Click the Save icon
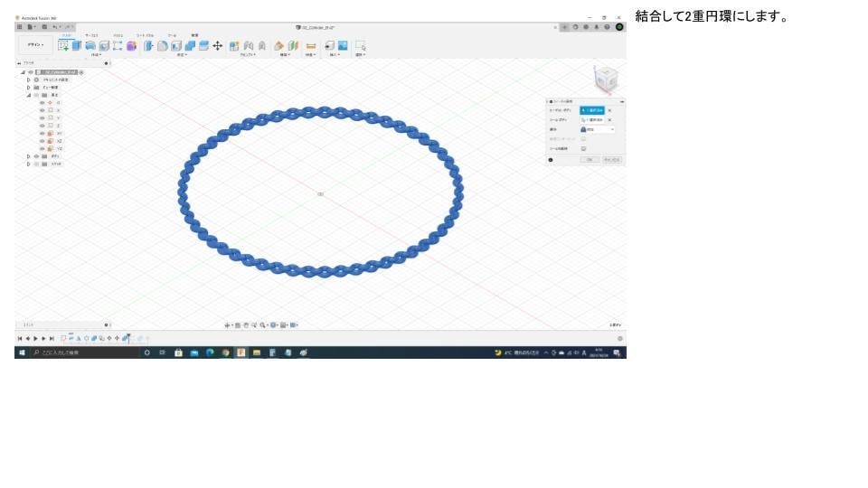Screen dimensions: 868x488 (x=44, y=27)
